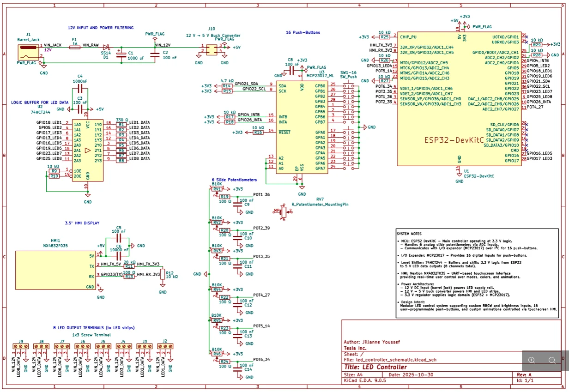569x392 pixels.
Task: Click the "12 V → 5 V Buck Converter" label
Action: (212, 35)
